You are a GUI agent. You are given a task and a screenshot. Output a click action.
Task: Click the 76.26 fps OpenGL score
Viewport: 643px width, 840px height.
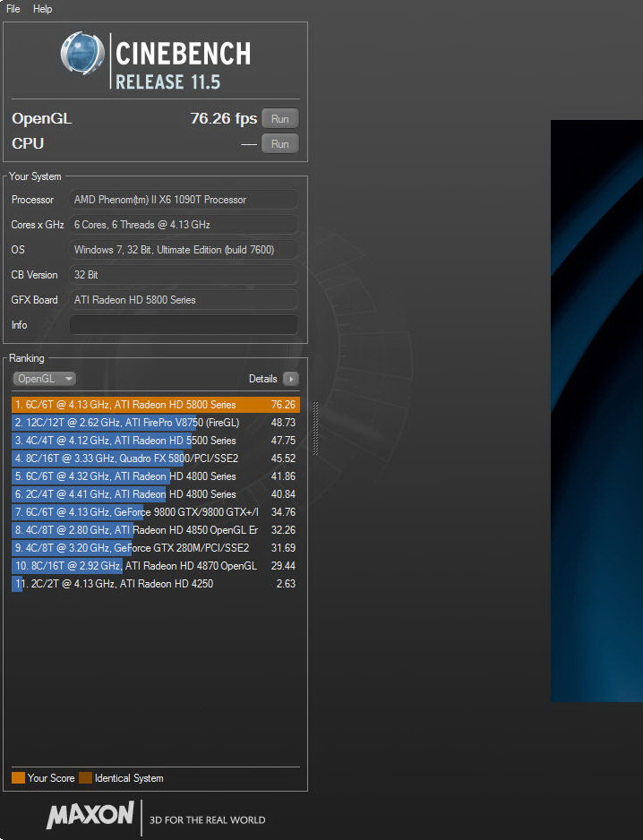(224, 118)
